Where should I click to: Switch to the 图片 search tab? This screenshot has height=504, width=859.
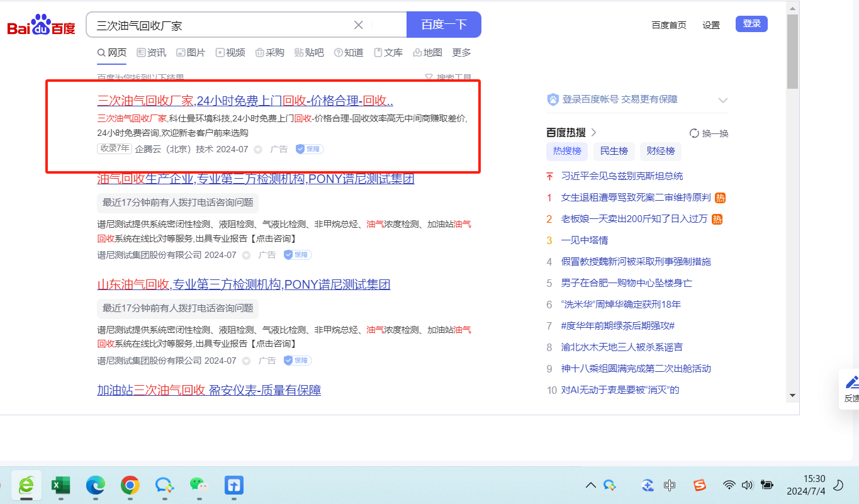click(191, 53)
